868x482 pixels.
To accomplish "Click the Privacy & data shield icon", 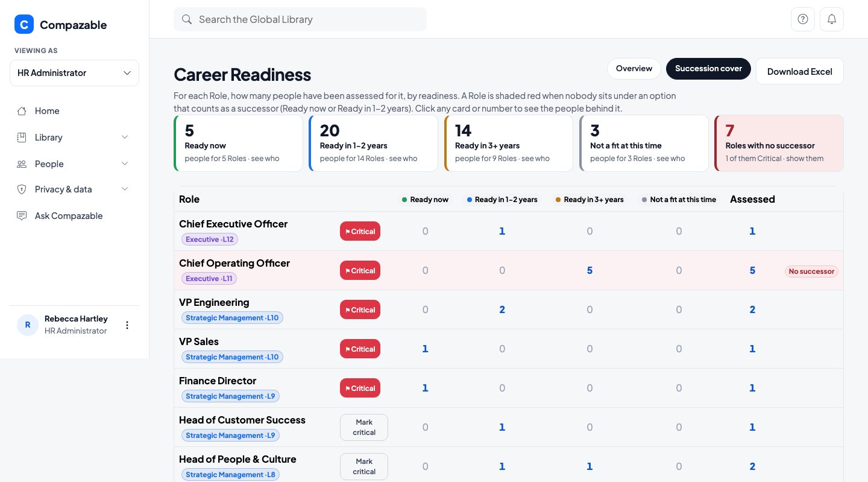I will 22,189.
